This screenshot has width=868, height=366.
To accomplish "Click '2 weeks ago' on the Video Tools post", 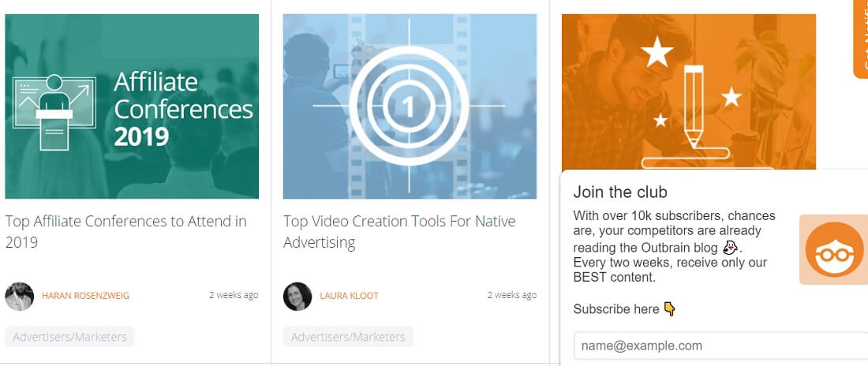I will click(x=511, y=295).
